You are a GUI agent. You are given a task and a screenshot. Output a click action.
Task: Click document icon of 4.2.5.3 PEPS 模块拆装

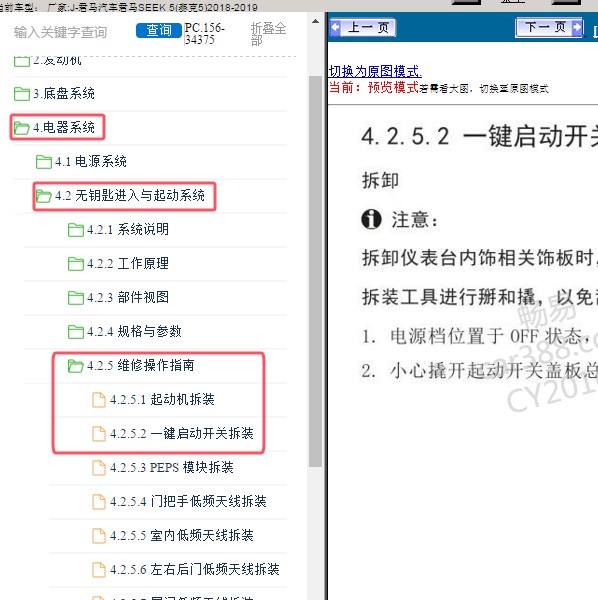99,468
